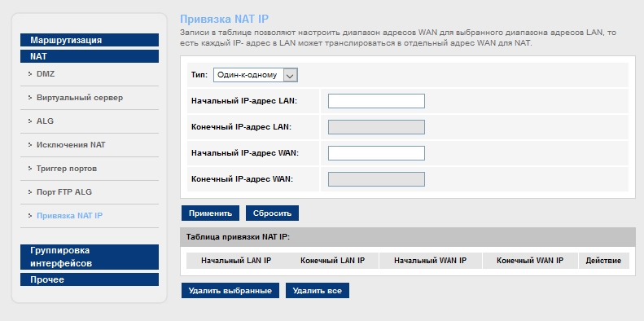The width and height of the screenshot is (644, 321).
Task: Expand the Тип dropdown Один-к-одному
Action: pyautogui.click(x=255, y=75)
